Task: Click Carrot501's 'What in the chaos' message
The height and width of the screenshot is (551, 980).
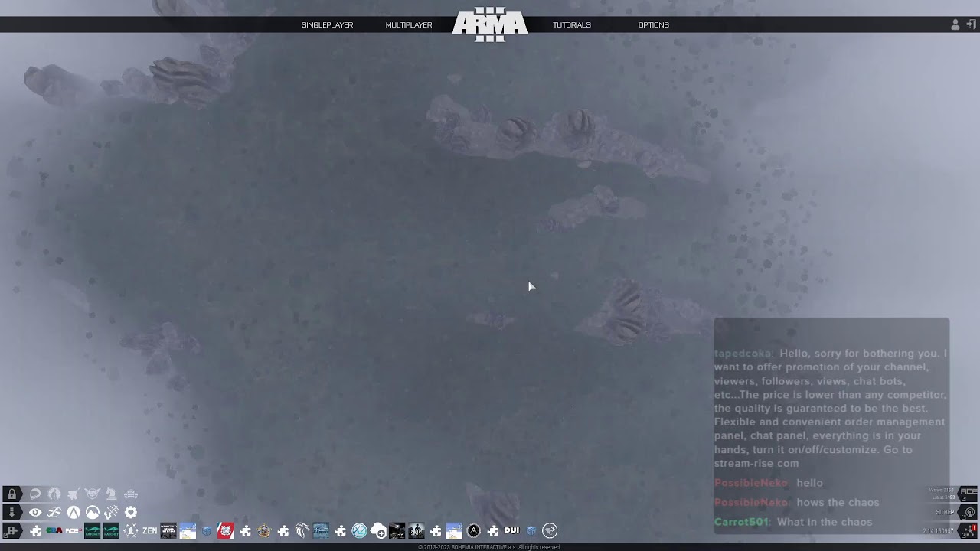Action: click(793, 522)
